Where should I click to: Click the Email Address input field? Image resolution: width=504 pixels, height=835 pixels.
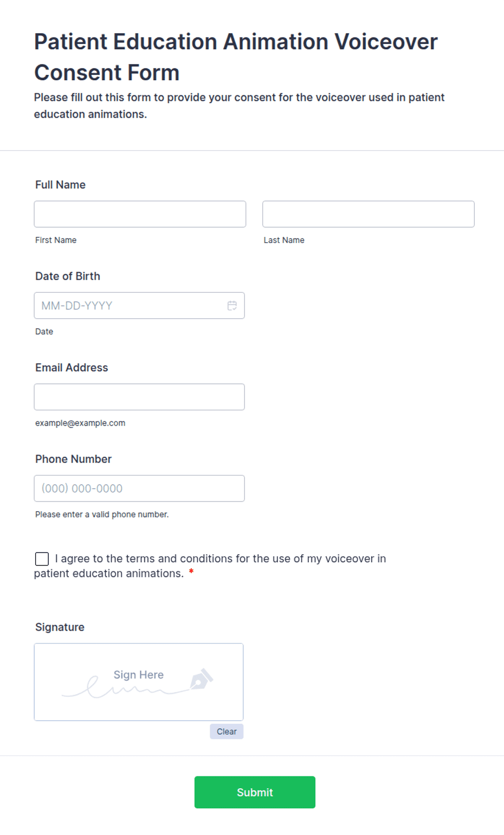pos(139,397)
